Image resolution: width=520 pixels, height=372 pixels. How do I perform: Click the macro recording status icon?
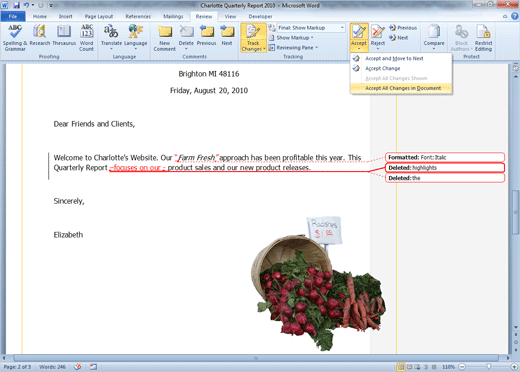tap(93, 367)
